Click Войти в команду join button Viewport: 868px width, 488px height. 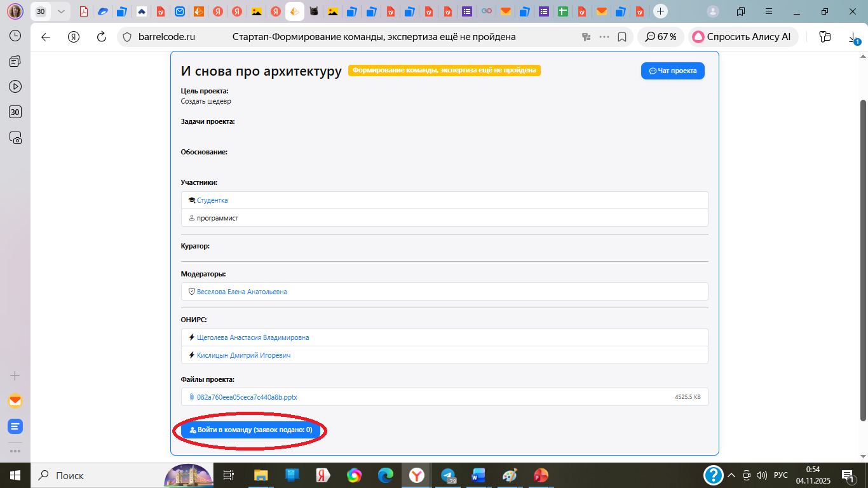pyautogui.click(x=250, y=430)
